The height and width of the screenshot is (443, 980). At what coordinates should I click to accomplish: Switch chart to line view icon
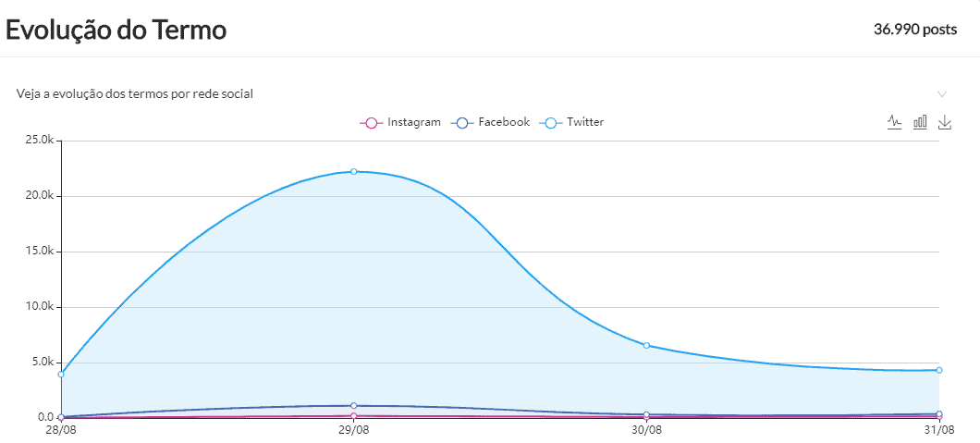pyautogui.click(x=894, y=122)
